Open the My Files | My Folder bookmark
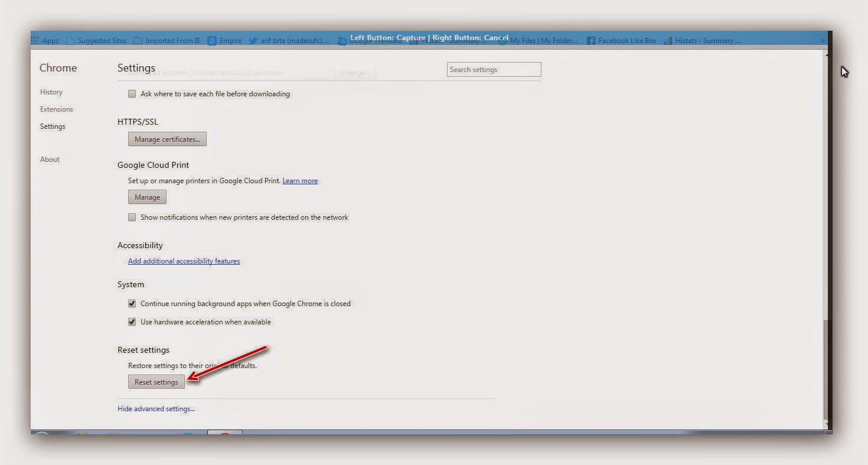The image size is (868, 465). tap(537, 41)
